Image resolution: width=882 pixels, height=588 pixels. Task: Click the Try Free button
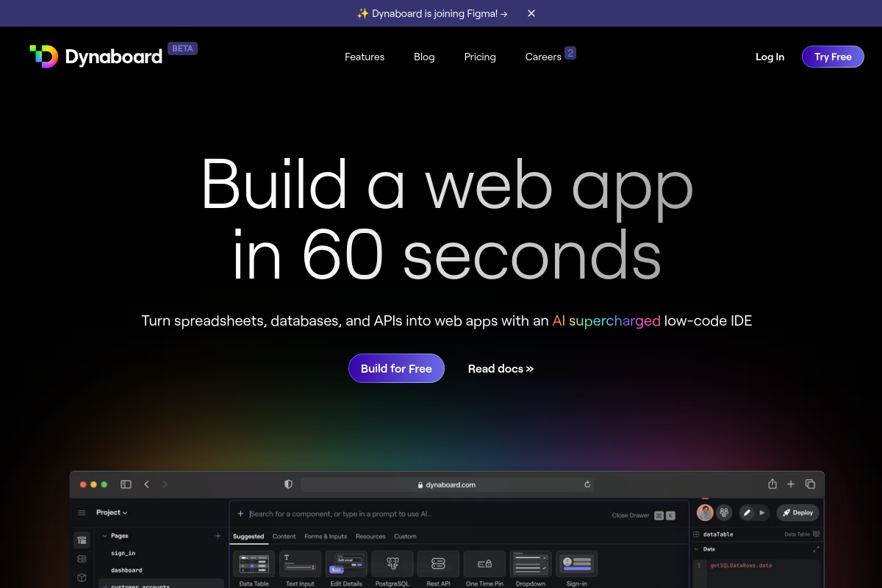[x=833, y=57]
